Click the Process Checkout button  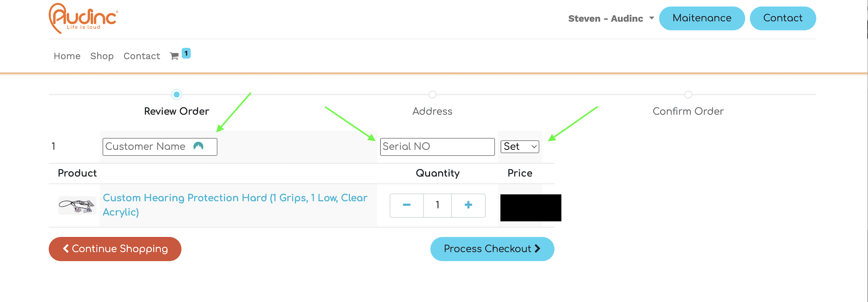[492, 249]
